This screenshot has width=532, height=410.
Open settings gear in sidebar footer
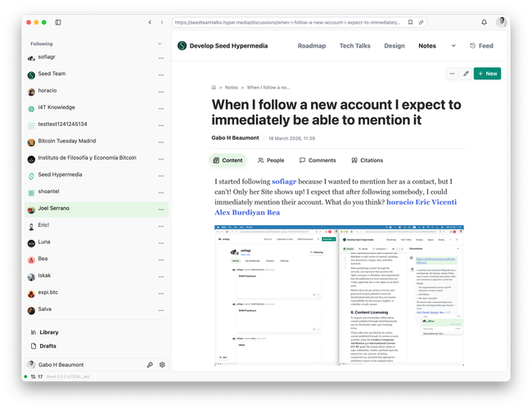click(162, 364)
